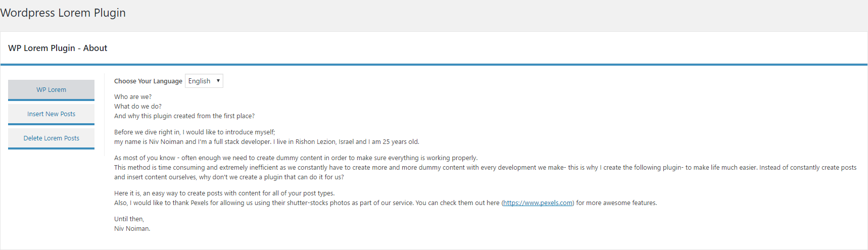Click 'Before we dive right in' sentence
This screenshot has width=868, height=250.
click(195, 132)
